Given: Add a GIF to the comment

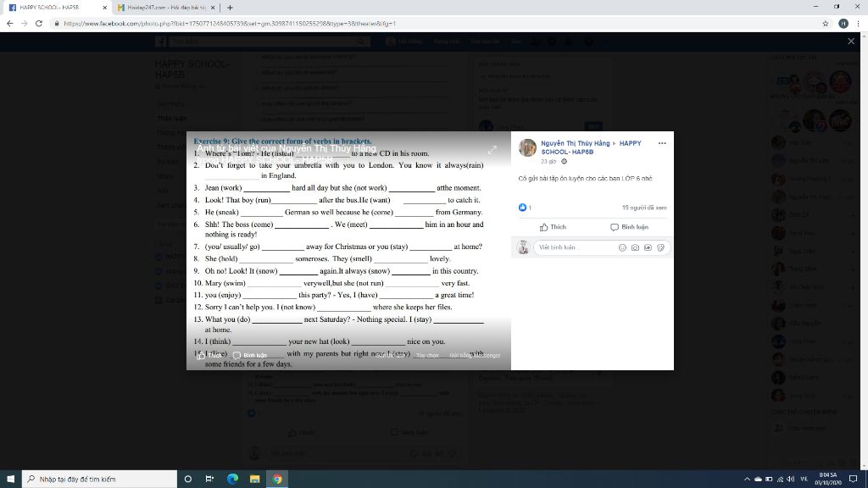Looking at the screenshot, I should [x=648, y=247].
